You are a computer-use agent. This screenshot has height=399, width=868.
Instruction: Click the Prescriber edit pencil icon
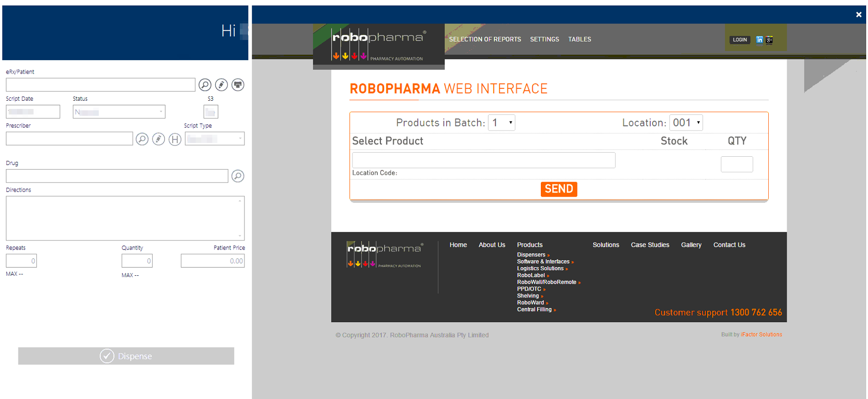(159, 139)
